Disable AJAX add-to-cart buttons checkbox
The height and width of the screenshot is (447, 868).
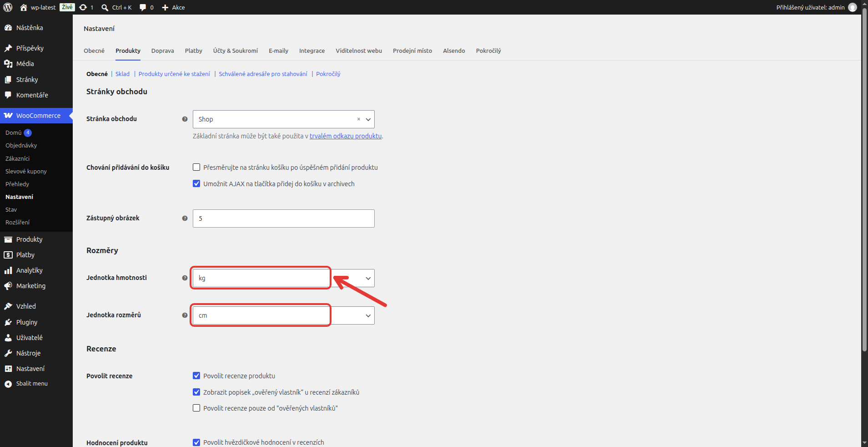(x=196, y=184)
